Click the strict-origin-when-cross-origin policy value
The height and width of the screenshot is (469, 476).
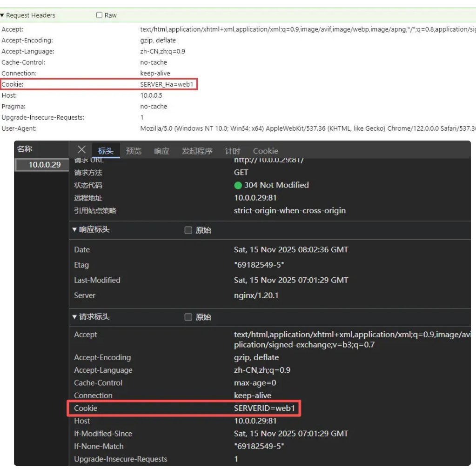(289, 211)
